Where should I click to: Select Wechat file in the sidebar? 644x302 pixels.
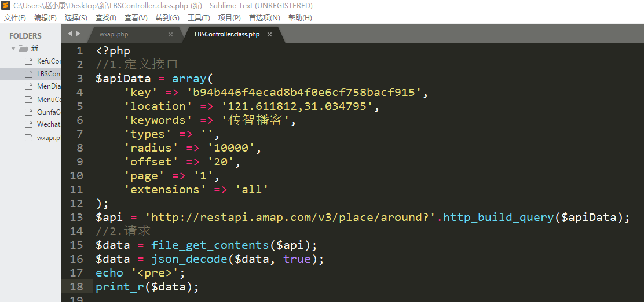coord(49,125)
